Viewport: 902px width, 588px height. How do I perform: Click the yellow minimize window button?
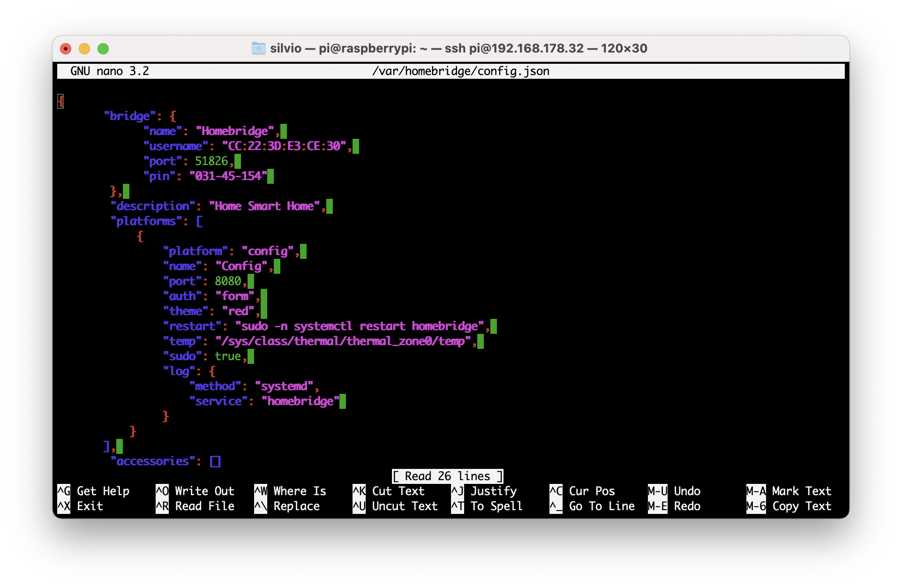pos(84,49)
